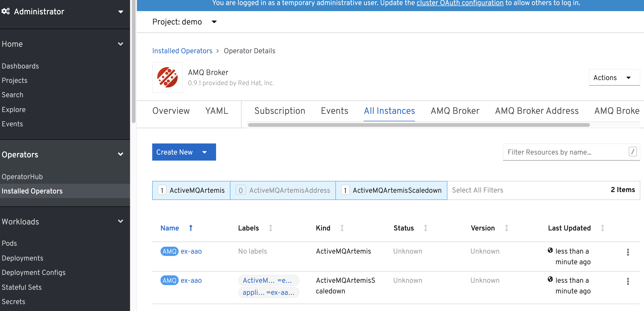This screenshot has height=311, width=644.
Task: Click AMQ badge on first ex-aao row
Action: tap(169, 251)
